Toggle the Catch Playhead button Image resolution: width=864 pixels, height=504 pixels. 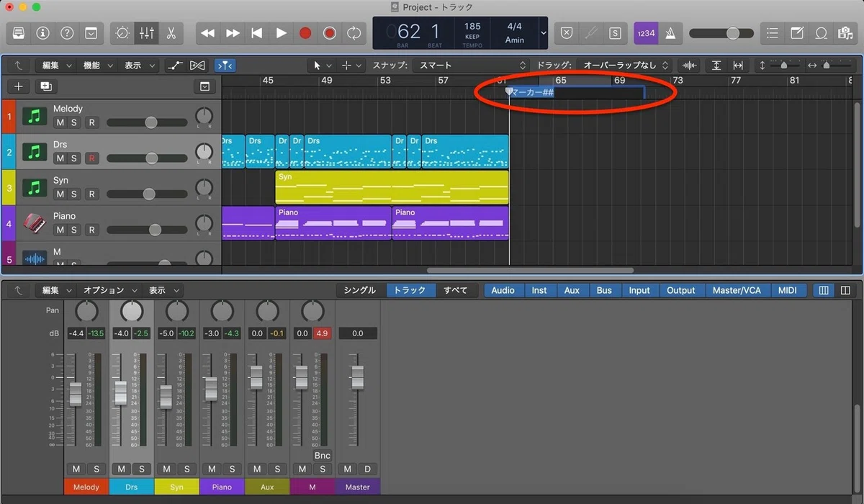[x=225, y=66]
